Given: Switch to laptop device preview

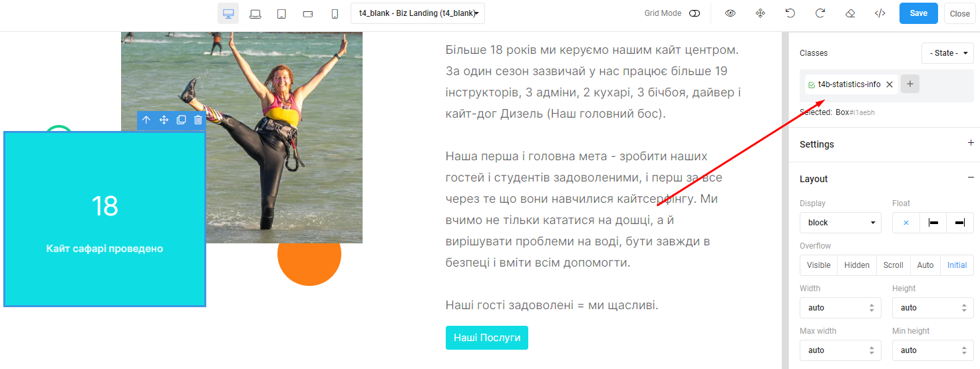Looking at the screenshot, I should [x=255, y=13].
